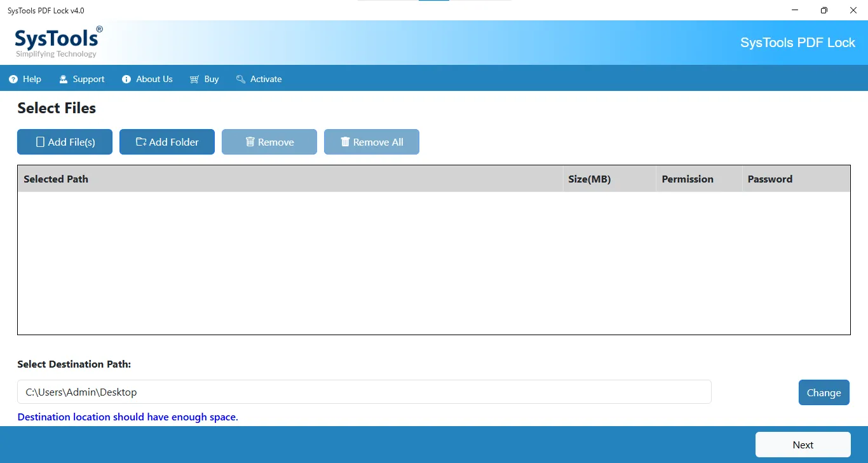868x463 pixels.
Task: Restore down the application window
Action: point(824,10)
